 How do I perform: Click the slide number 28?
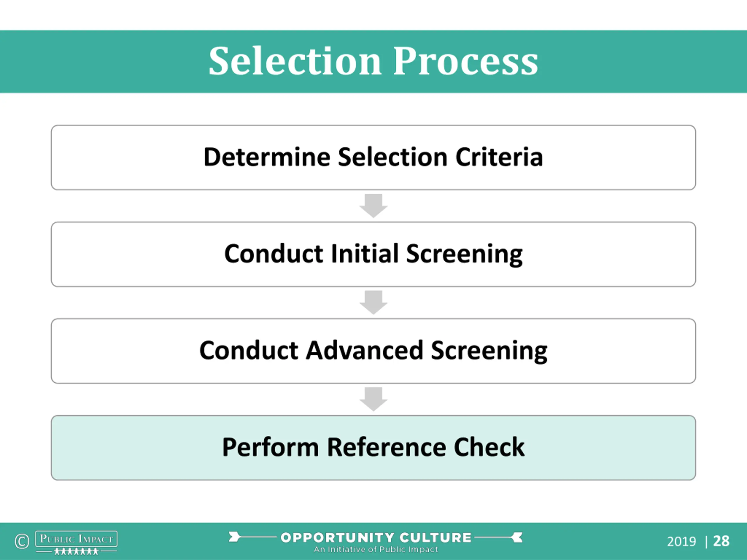pyautogui.click(x=721, y=541)
